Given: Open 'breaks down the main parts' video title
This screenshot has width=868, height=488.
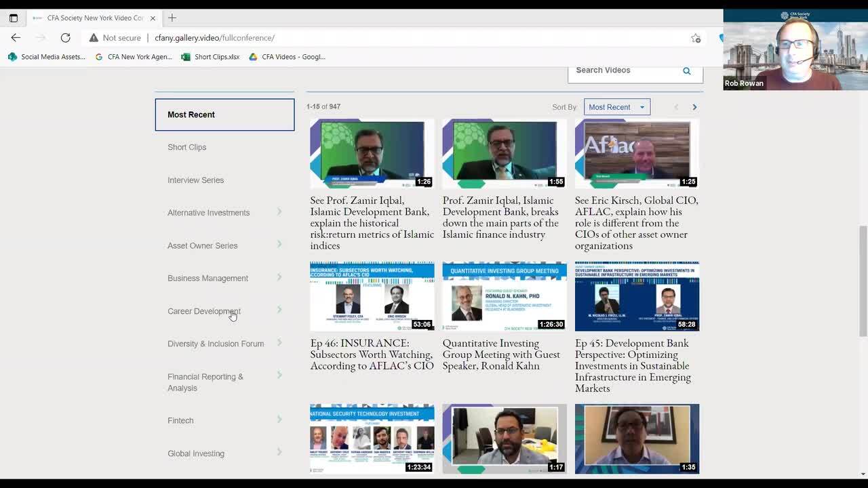Looking at the screenshot, I should pos(501,218).
